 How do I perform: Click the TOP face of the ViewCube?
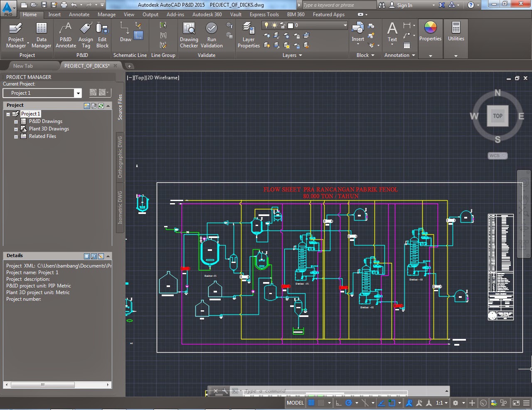tap(498, 116)
